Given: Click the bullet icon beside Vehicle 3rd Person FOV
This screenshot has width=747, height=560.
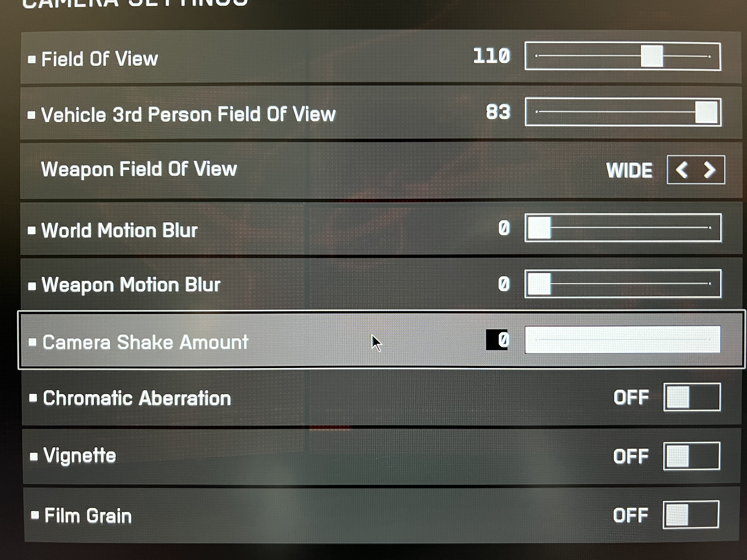Looking at the screenshot, I should point(31,115).
